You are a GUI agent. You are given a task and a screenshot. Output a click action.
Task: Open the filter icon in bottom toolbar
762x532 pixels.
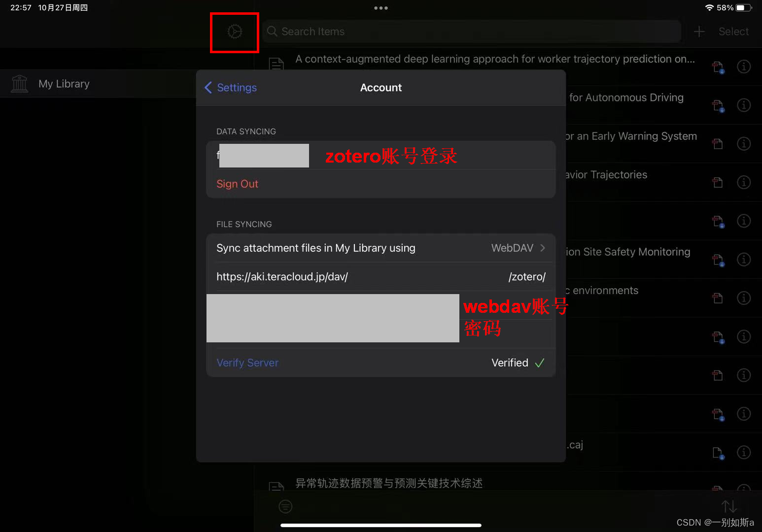(285, 506)
